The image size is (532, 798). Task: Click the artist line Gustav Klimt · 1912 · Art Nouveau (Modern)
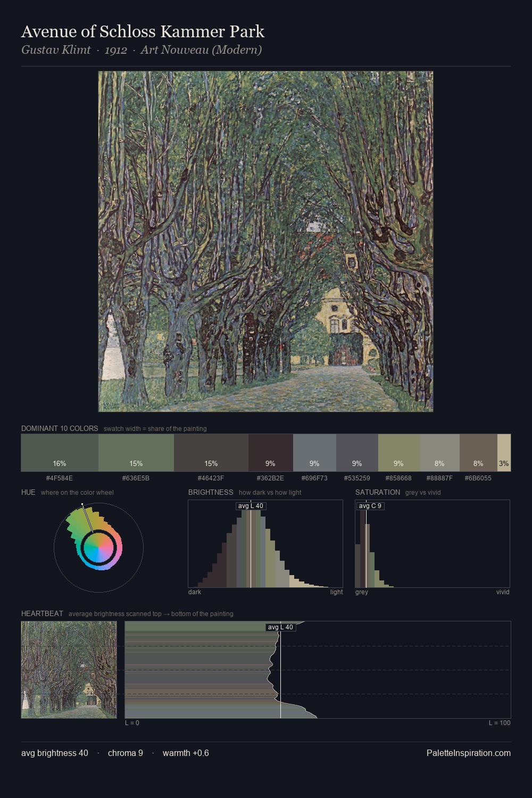142,50
